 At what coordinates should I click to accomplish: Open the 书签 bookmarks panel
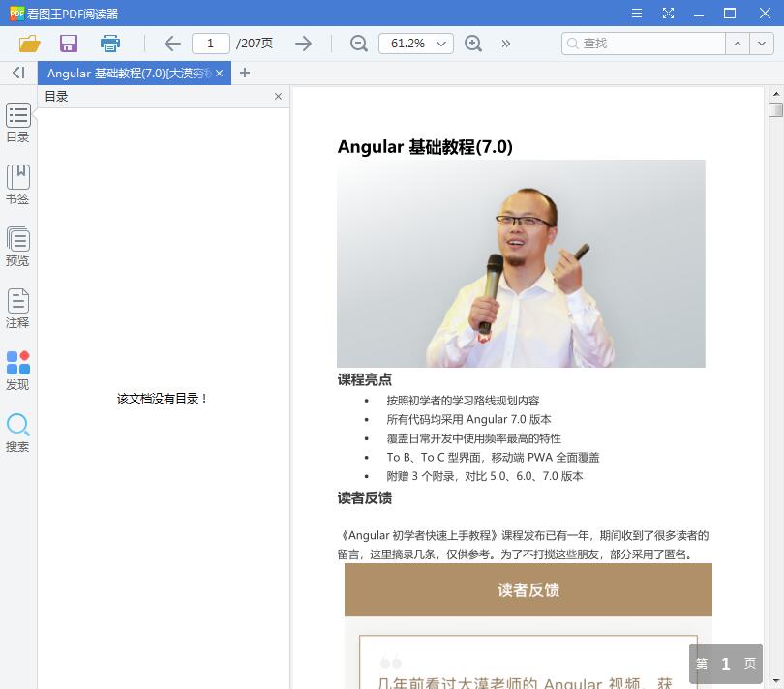pos(17,184)
